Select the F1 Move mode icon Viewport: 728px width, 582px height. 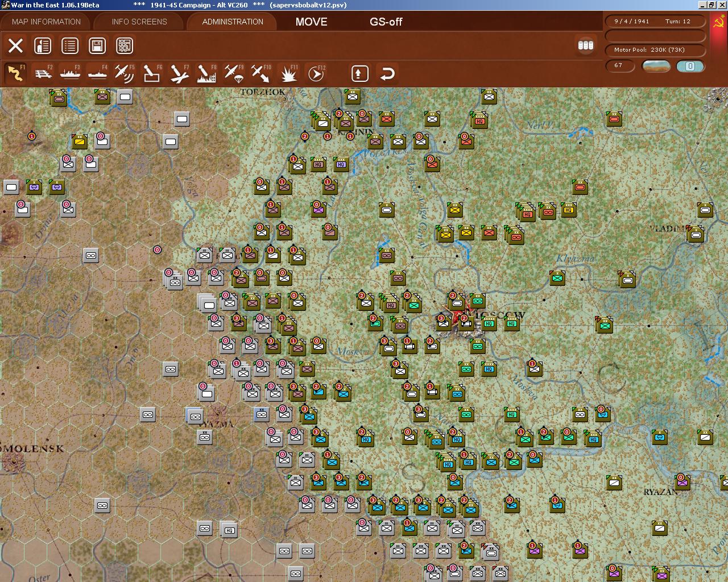pos(15,73)
